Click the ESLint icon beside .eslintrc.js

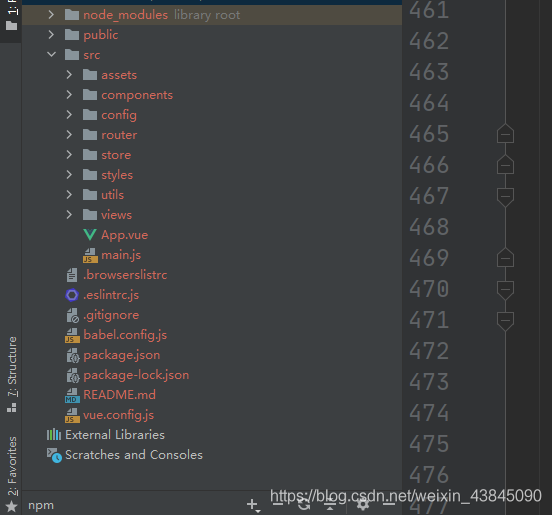[72, 295]
